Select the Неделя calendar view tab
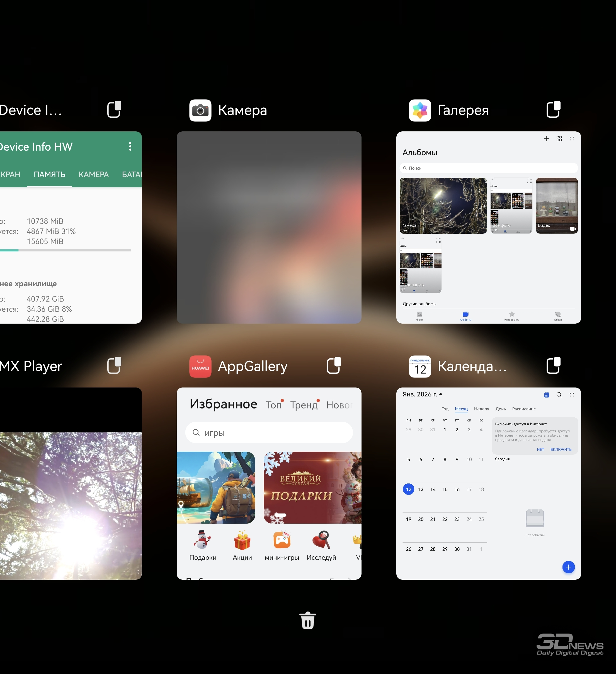The image size is (616, 674). 481,409
